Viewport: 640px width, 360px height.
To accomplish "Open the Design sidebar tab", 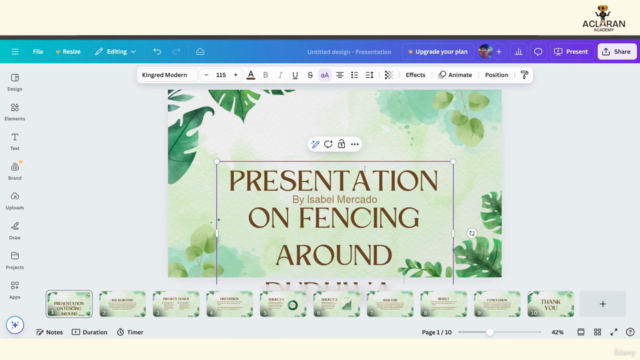I will 15,82.
